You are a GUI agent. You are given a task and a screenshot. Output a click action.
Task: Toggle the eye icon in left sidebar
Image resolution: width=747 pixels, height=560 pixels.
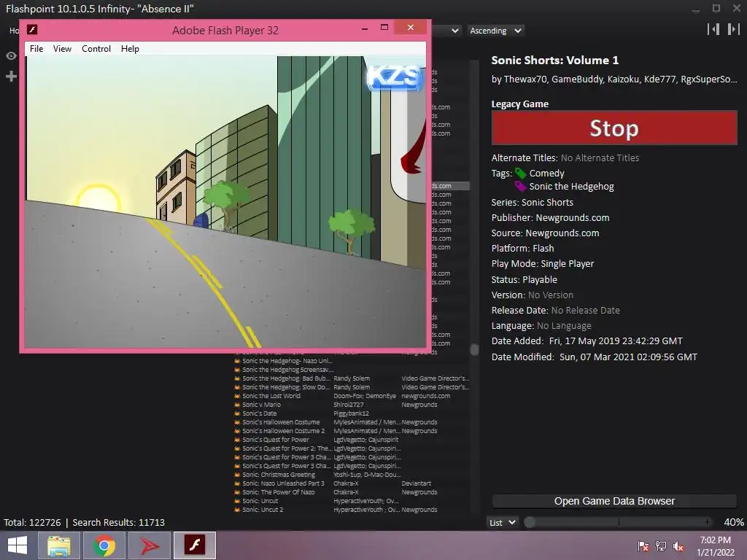[x=11, y=55]
